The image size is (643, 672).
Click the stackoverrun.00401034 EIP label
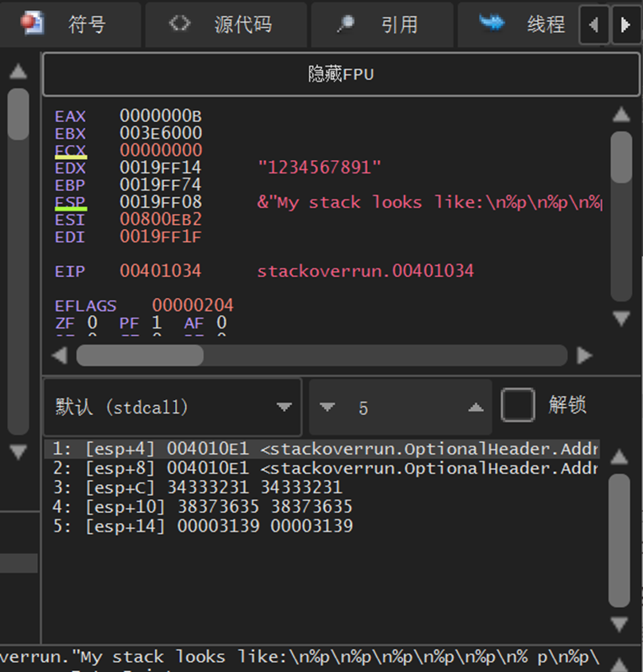(365, 271)
